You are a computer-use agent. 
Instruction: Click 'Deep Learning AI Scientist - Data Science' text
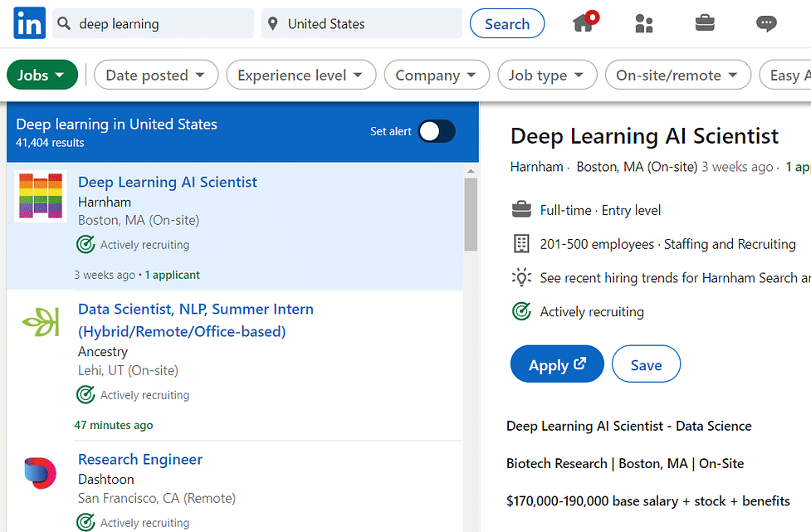(x=629, y=426)
